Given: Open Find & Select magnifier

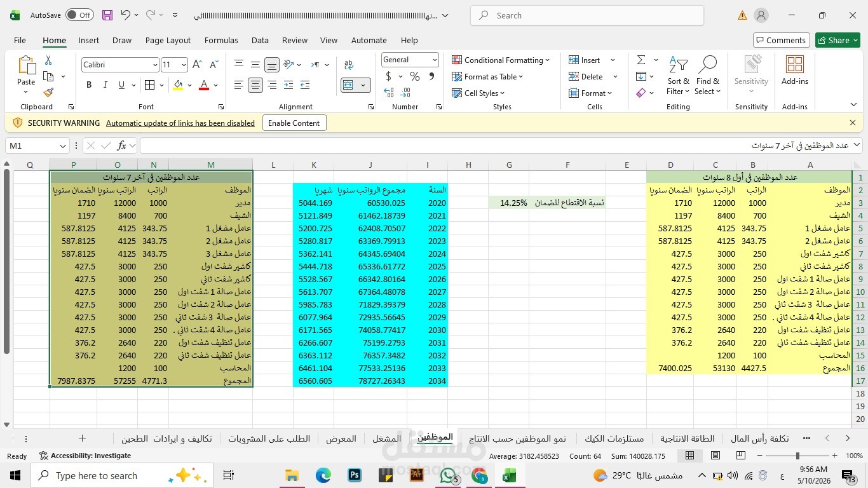Looking at the screenshot, I should pos(707,75).
